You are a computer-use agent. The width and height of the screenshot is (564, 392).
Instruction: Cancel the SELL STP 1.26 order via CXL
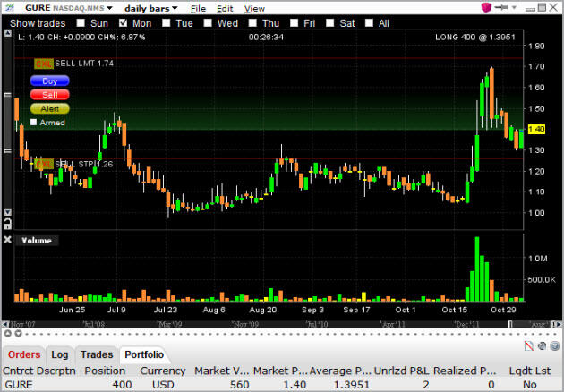(x=41, y=164)
